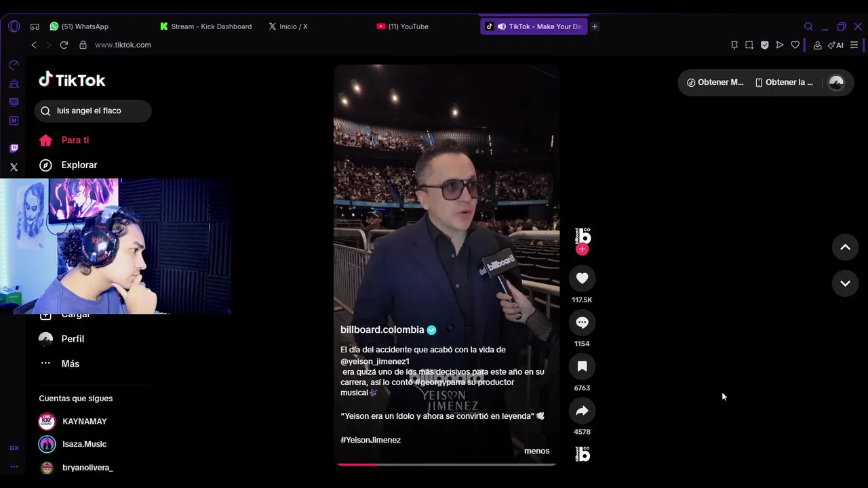
Task: Open the GX Cleaner sidebar icon
Action: coord(14,84)
